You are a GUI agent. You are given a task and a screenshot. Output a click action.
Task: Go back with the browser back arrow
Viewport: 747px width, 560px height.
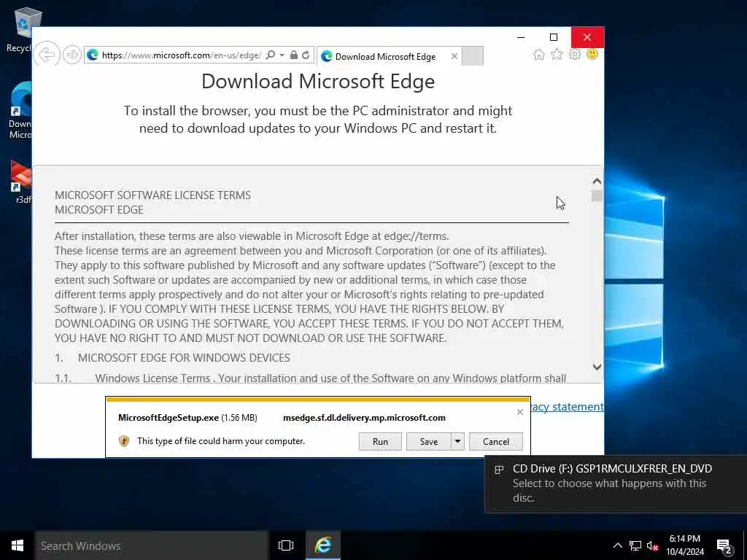(47, 55)
